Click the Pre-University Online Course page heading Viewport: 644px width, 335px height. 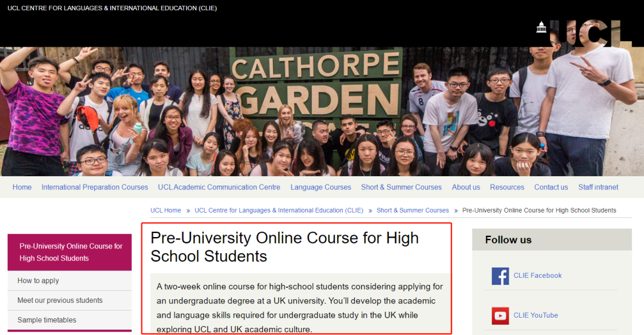[x=284, y=247]
